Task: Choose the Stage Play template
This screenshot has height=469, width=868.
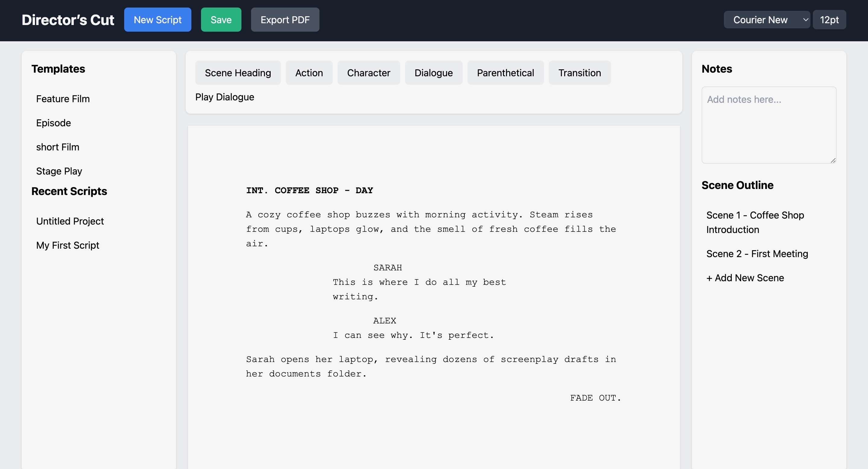Action: pyautogui.click(x=59, y=171)
